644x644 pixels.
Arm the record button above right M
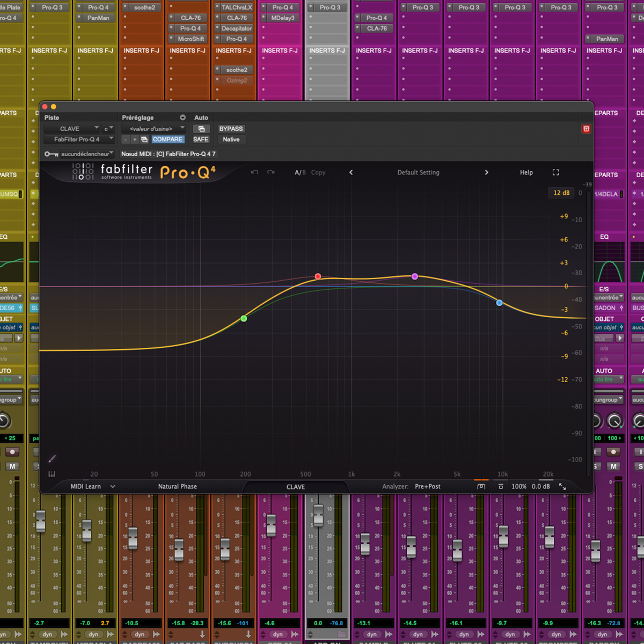pos(613,451)
